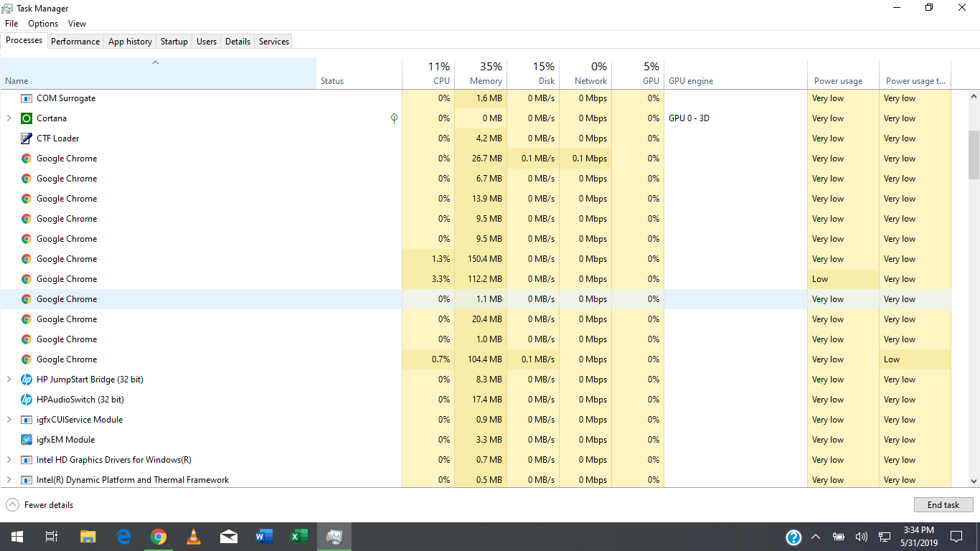Sort by the GPU column header
This screenshot has height=551, width=980.
click(638, 74)
